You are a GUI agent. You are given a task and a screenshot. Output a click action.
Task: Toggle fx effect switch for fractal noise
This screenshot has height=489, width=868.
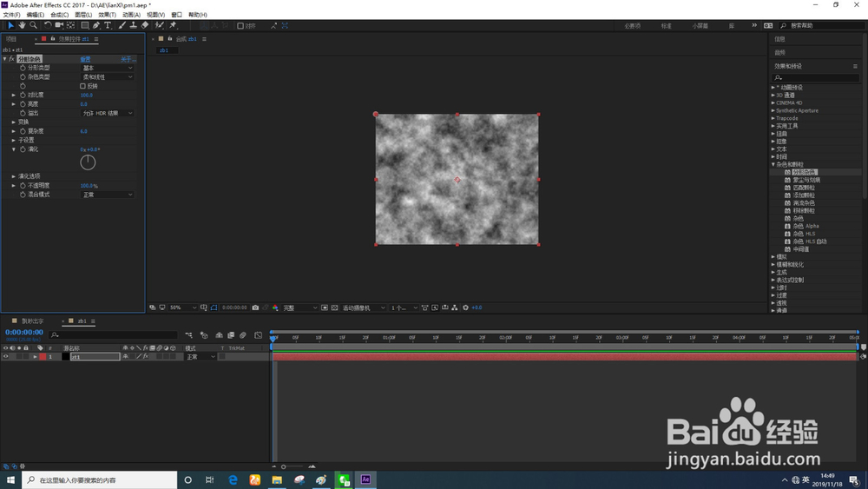(x=11, y=59)
